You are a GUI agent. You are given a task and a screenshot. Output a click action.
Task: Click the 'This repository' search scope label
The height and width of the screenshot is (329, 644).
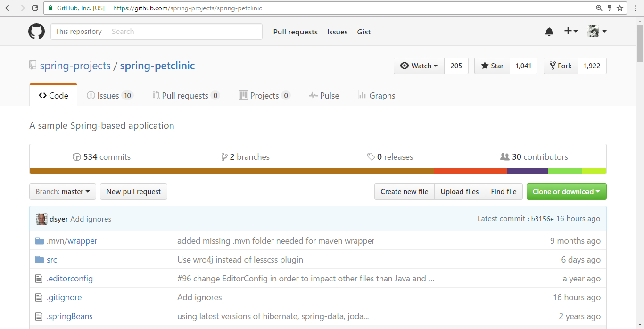[x=79, y=32]
